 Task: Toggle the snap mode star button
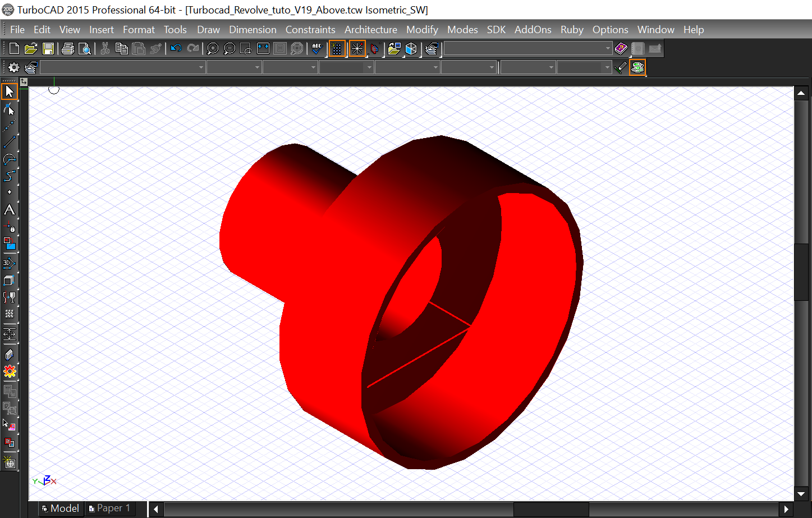[357, 49]
